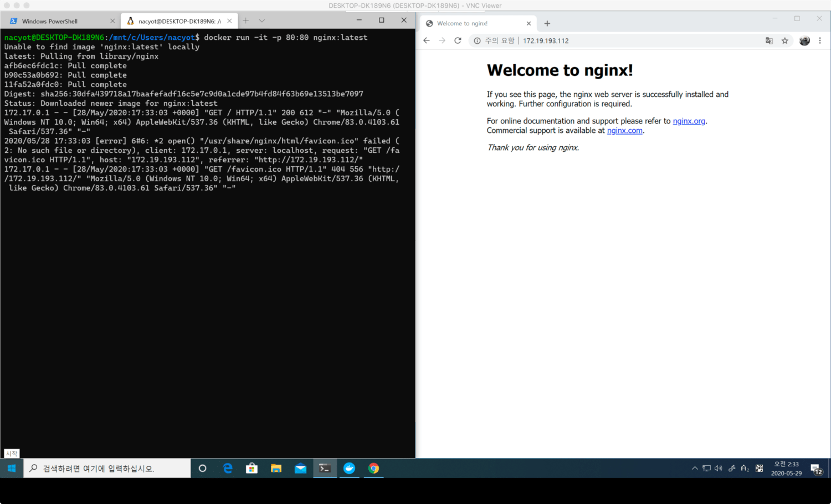
Task: Click "latest: Pulling from library/nginx" line
Action: click(81, 56)
